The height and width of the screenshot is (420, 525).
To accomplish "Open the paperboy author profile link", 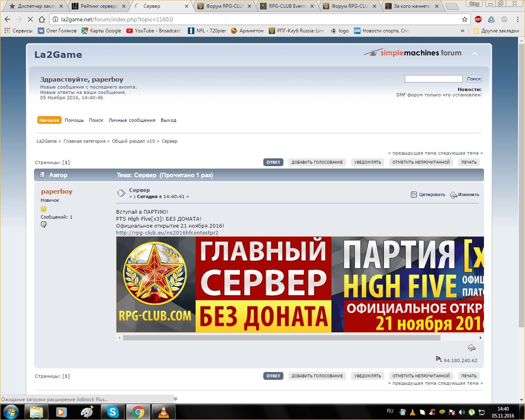I will click(57, 192).
